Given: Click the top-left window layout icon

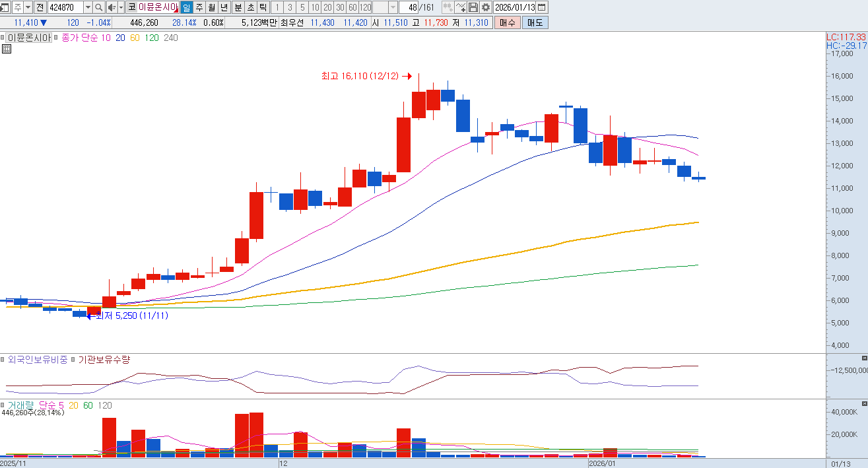Looking at the screenshot, I should click(x=5, y=7).
